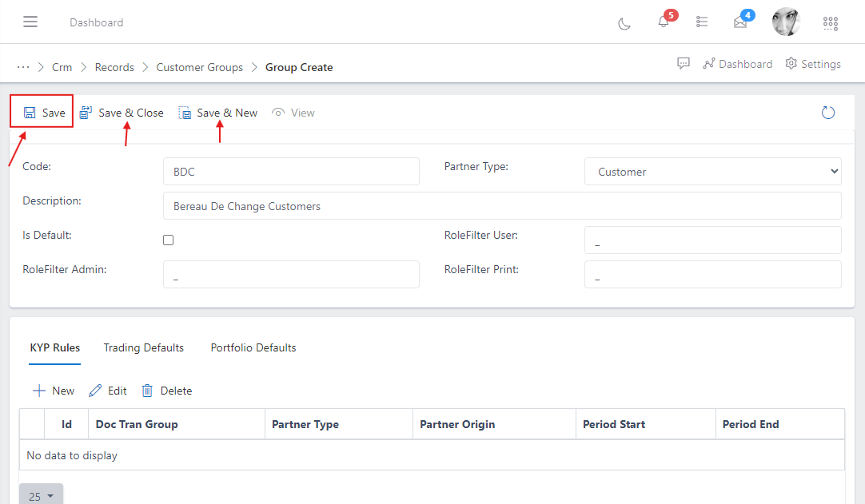
Task: Click inside the Description input field
Action: click(x=502, y=205)
